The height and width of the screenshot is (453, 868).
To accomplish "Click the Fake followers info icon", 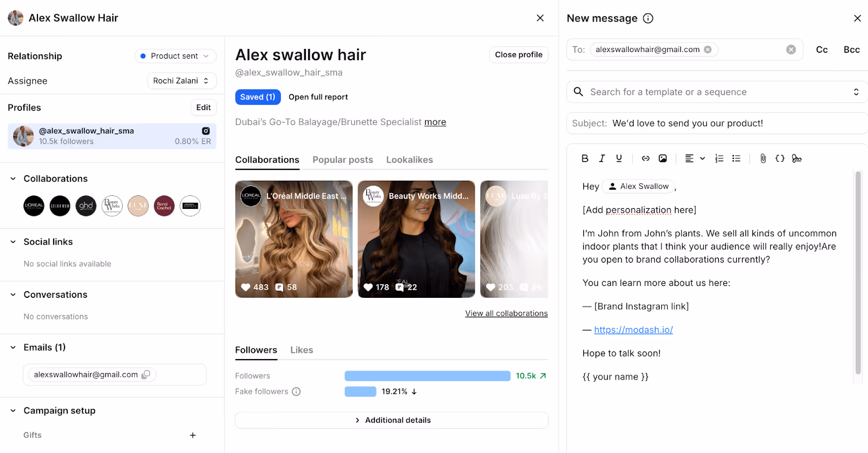I will pyautogui.click(x=296, y=392).
